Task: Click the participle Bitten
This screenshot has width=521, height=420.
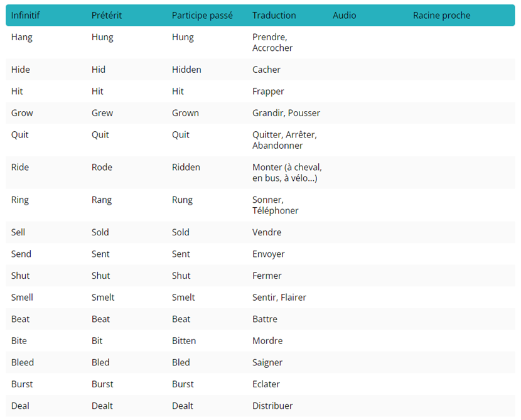Action: (184, 341)
